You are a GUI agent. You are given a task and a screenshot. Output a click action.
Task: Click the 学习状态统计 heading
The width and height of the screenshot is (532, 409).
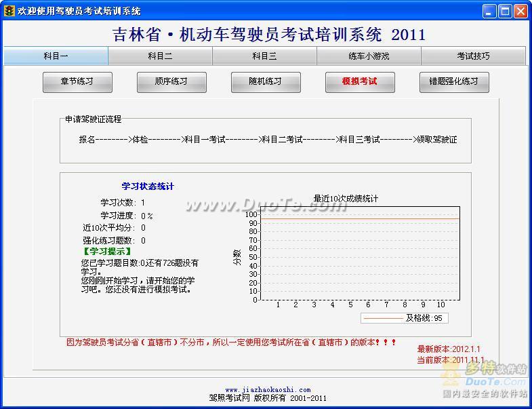point(148,187)
